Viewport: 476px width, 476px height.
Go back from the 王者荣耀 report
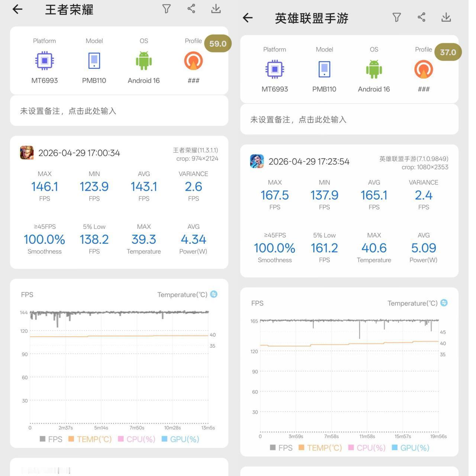[x=17, y=9]
